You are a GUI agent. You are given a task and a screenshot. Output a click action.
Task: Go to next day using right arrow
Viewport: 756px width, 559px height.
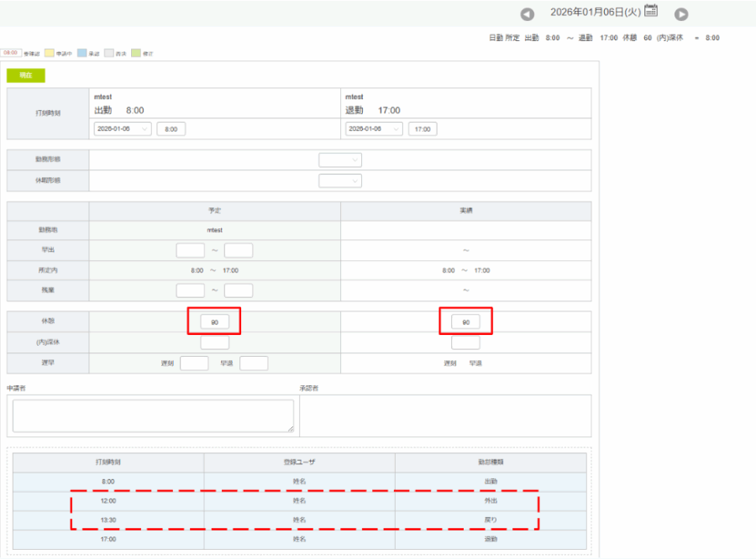click(681, 14)
